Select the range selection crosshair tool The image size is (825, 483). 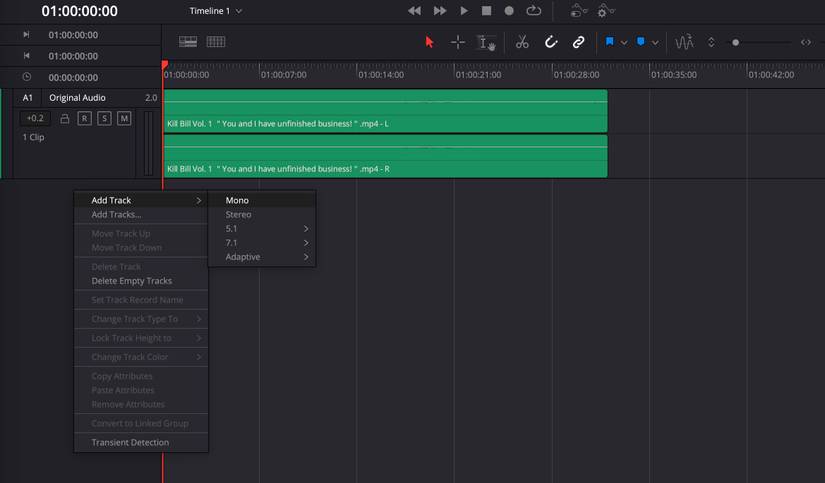click(457, 42)
